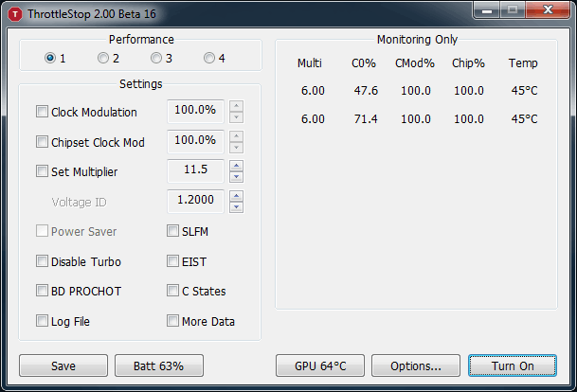Image resolution: width=577 pixels, height=392 pixels.
Task: Click the Chip% column header
Action: coord(468,63)
